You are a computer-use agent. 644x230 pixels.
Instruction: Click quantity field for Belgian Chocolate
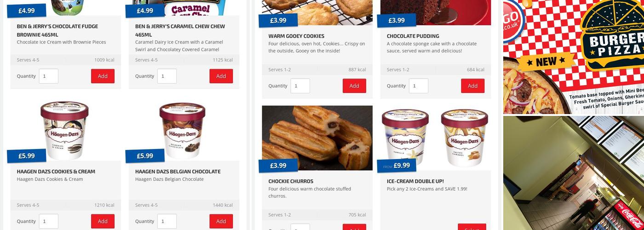point(167,221)
